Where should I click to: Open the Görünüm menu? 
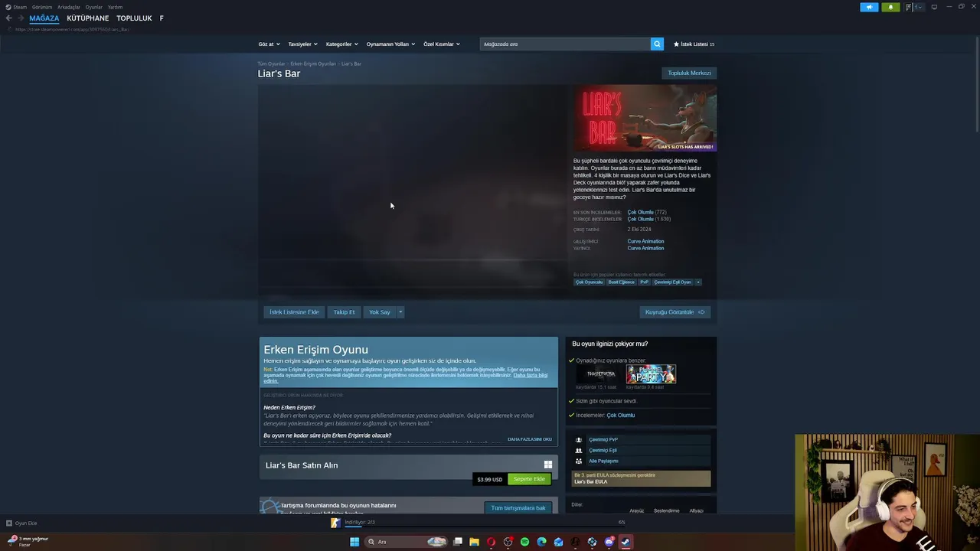[x=42, y=7]
